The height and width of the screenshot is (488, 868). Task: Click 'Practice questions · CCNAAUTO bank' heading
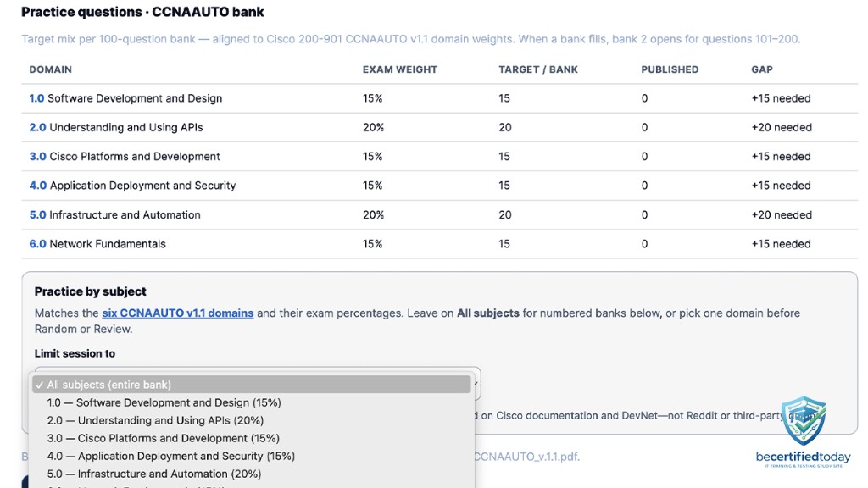click(142, 12)
